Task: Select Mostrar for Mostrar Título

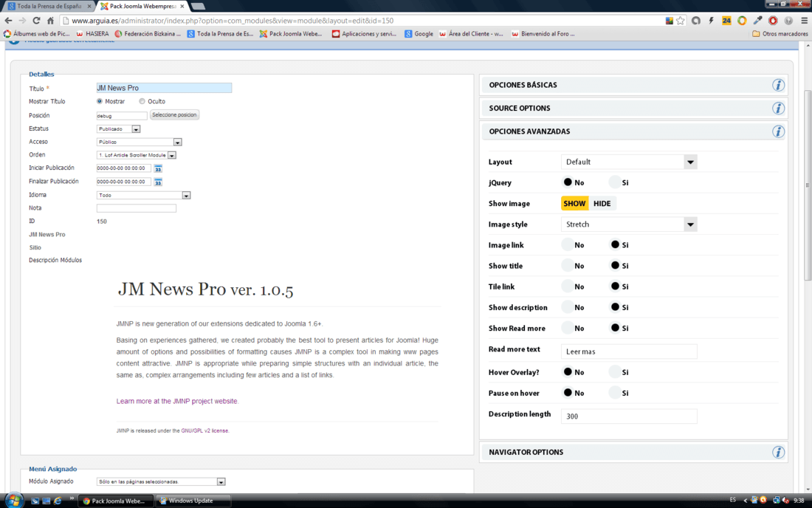Action: 100,101
